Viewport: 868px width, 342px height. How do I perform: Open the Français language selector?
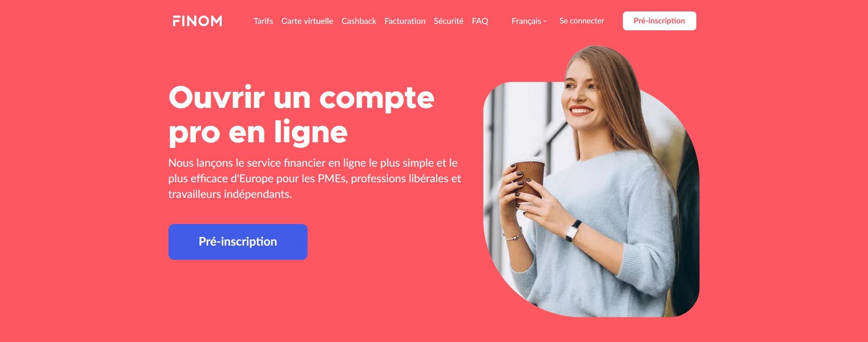(x=529, y=21)
